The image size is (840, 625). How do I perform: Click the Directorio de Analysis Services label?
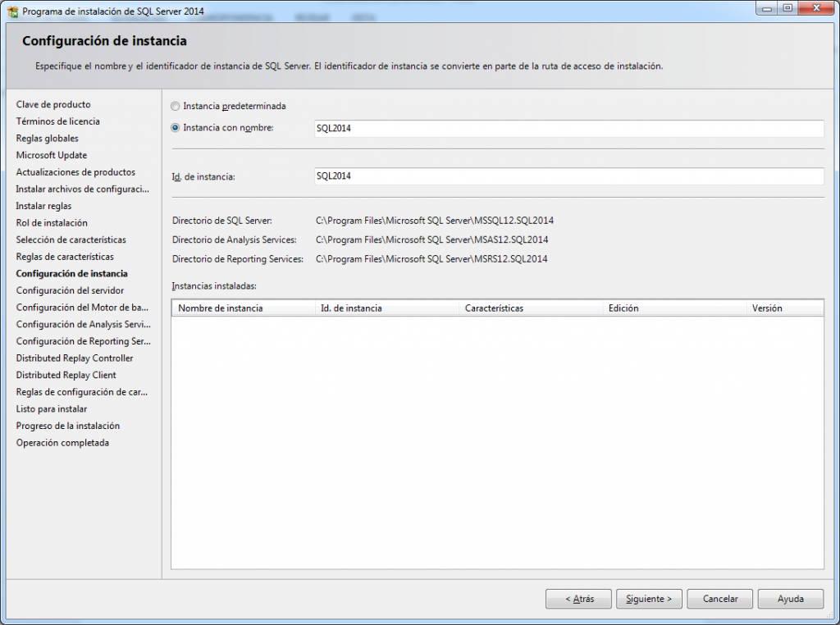(x=234, y=240)
